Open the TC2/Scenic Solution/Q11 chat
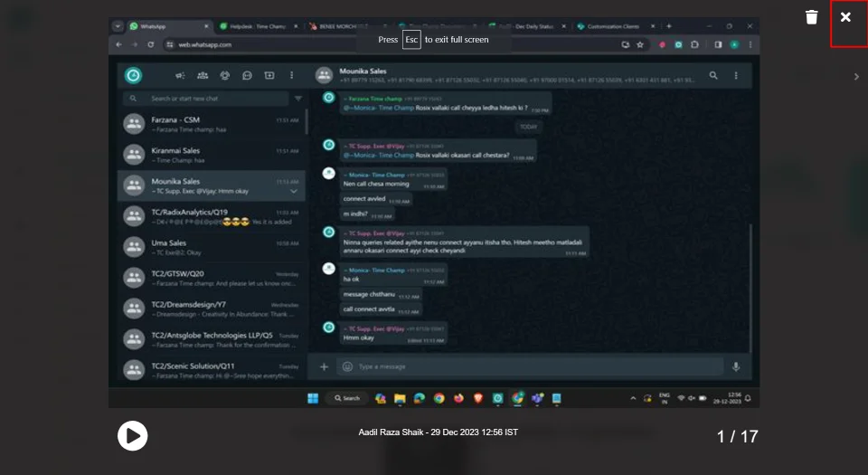868x475 pixels. click(x=212, y=369)
